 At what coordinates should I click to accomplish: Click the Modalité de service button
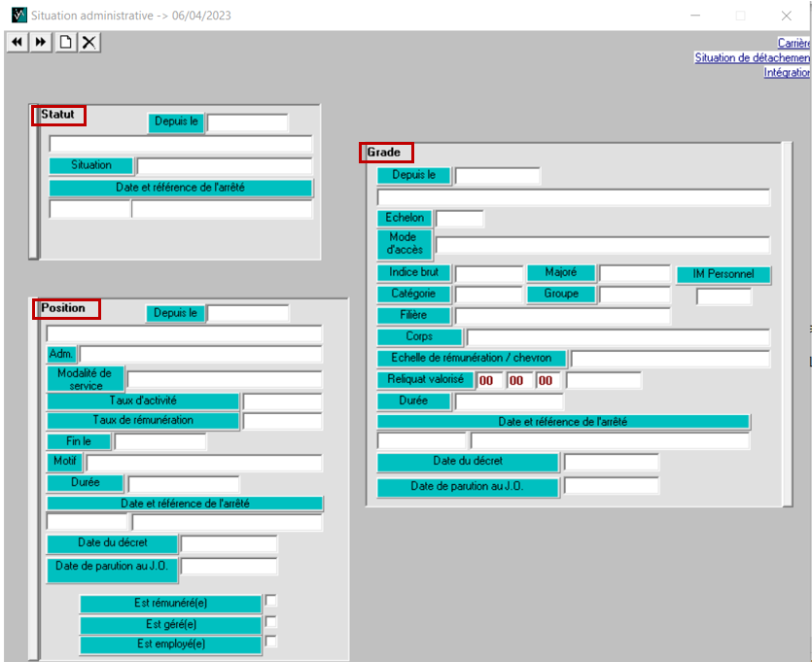[85, 379]
